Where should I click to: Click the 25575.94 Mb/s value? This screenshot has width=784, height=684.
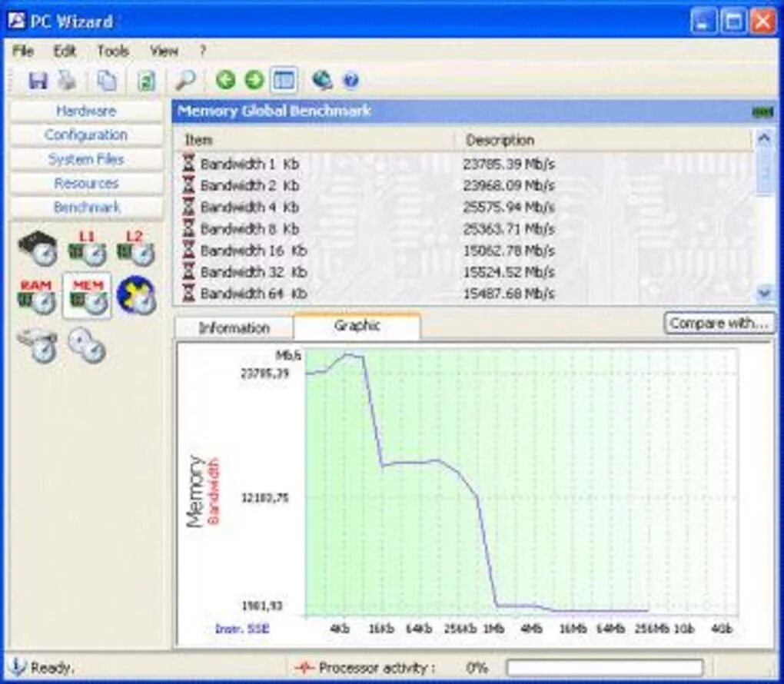(x=509, y=207)
